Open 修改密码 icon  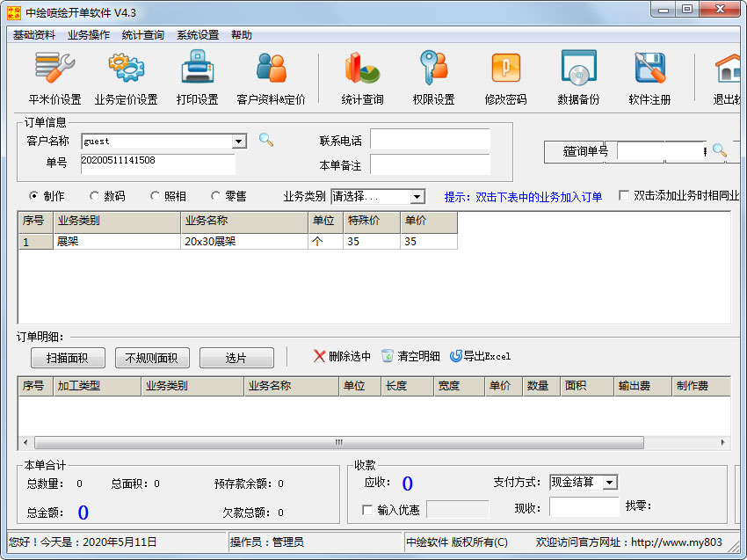pos(505,68)
